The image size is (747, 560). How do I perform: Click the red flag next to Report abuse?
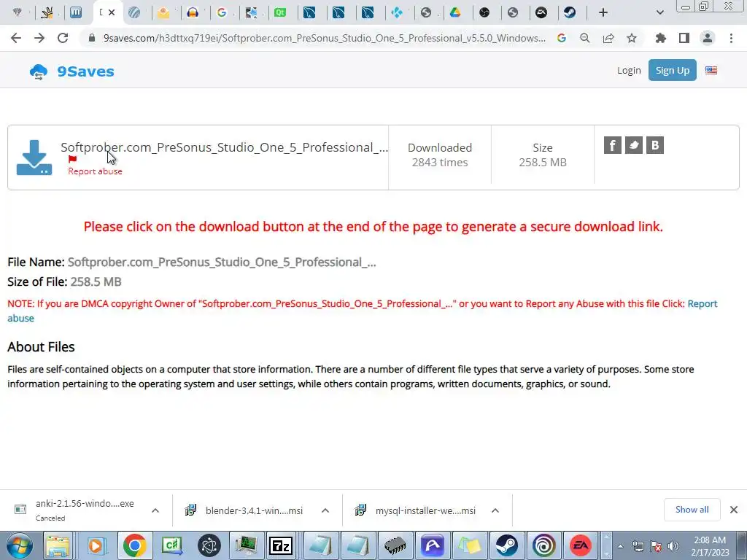[x=72, y=160]
